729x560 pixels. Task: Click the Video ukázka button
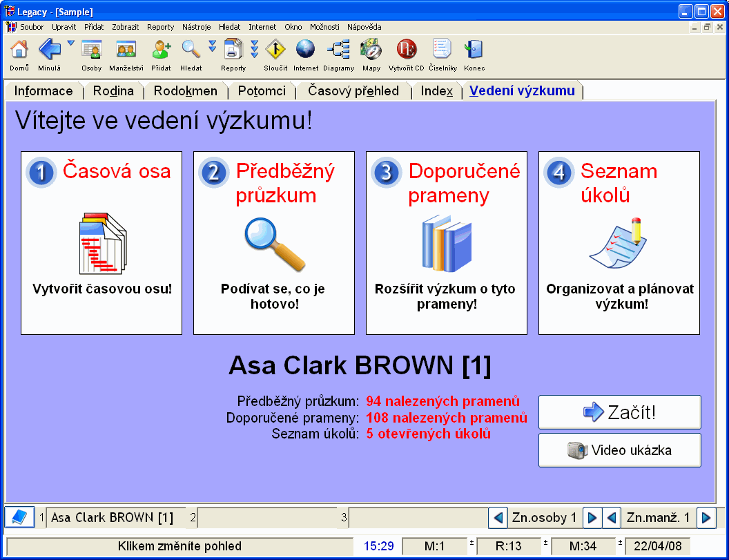tap(620, 450)
